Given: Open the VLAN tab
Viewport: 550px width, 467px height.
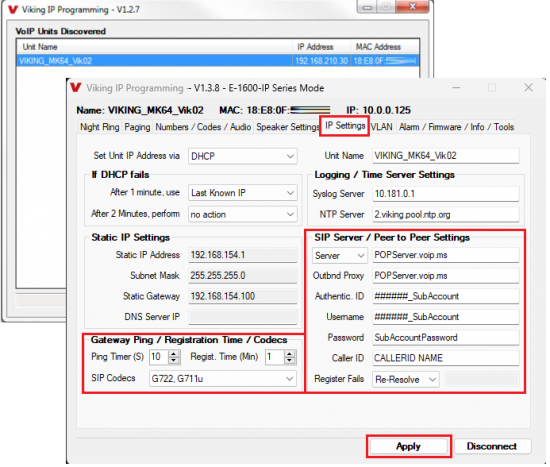Looking at the screenshot, I should click(x=382, y=127).
